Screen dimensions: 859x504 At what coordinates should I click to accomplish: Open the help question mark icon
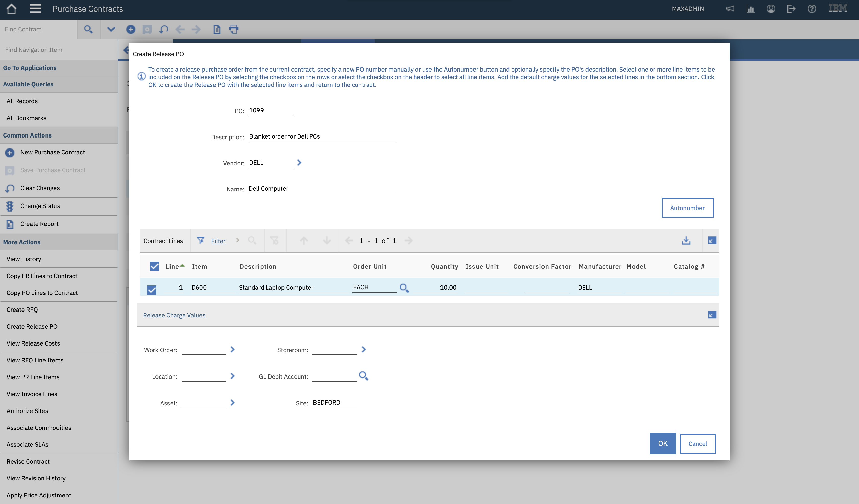(x=812, y=9)
